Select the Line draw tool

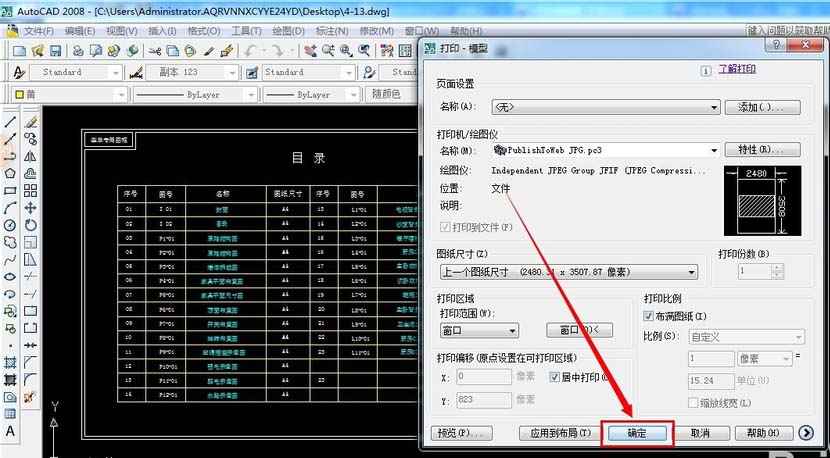[x=10, y=122]
